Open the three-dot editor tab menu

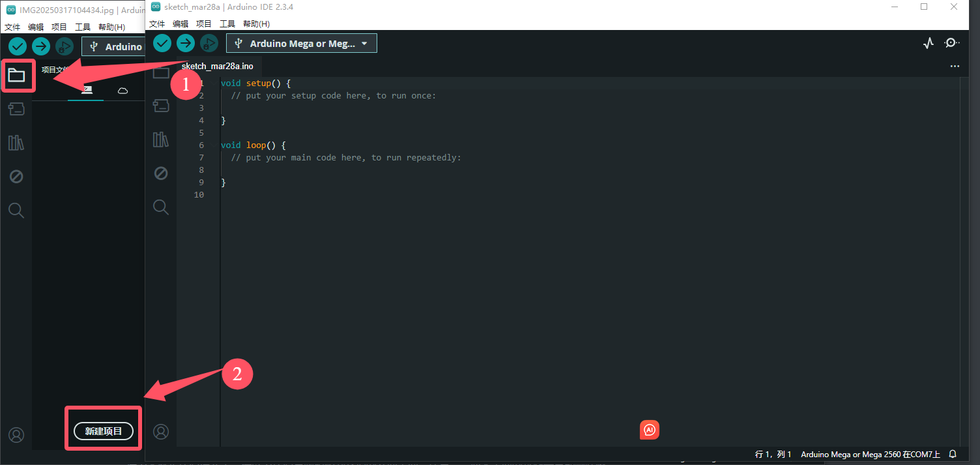coord(955,66)
